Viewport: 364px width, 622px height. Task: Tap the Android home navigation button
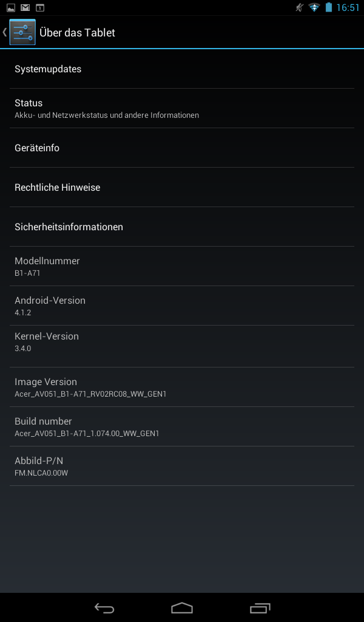tap(182, 607)
